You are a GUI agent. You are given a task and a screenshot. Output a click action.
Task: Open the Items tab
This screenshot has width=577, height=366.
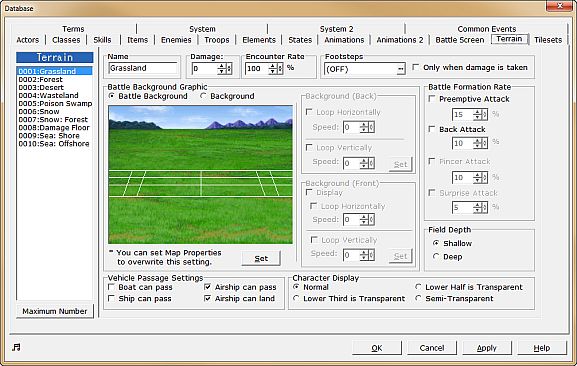coord(138,40)
